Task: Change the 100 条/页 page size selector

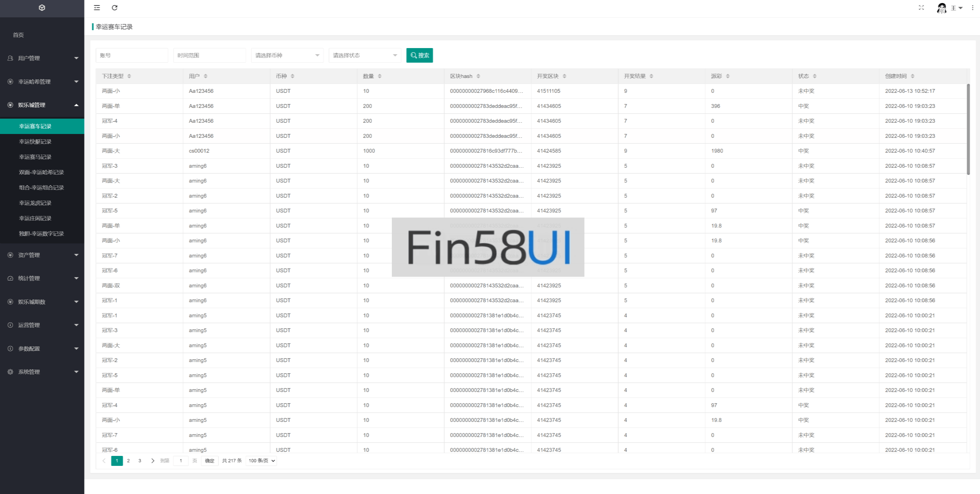Action: tap(261, 461)
